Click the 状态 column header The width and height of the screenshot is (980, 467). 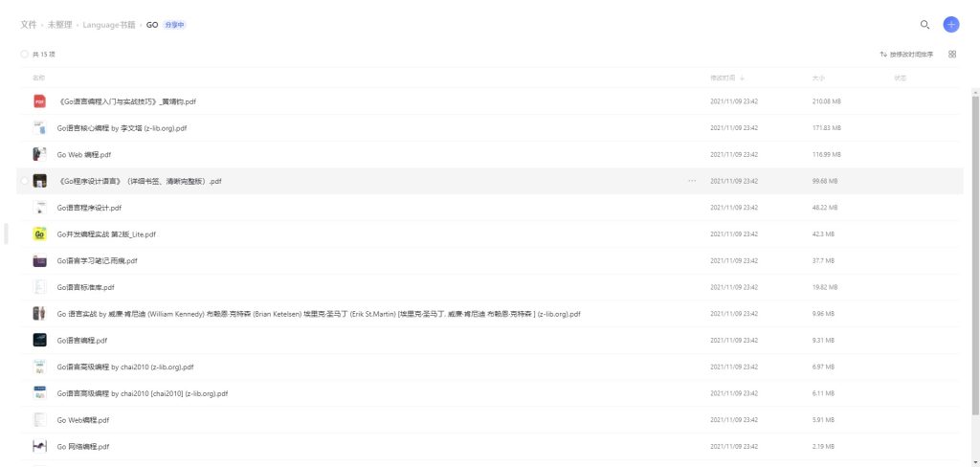coord(900,78)
